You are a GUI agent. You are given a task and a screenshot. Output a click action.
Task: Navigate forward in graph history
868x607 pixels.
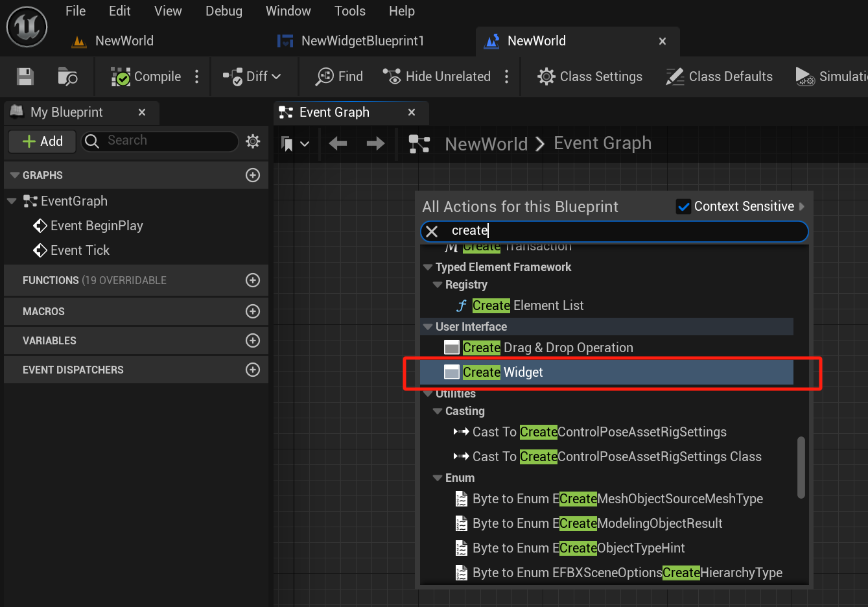[375, 143]
